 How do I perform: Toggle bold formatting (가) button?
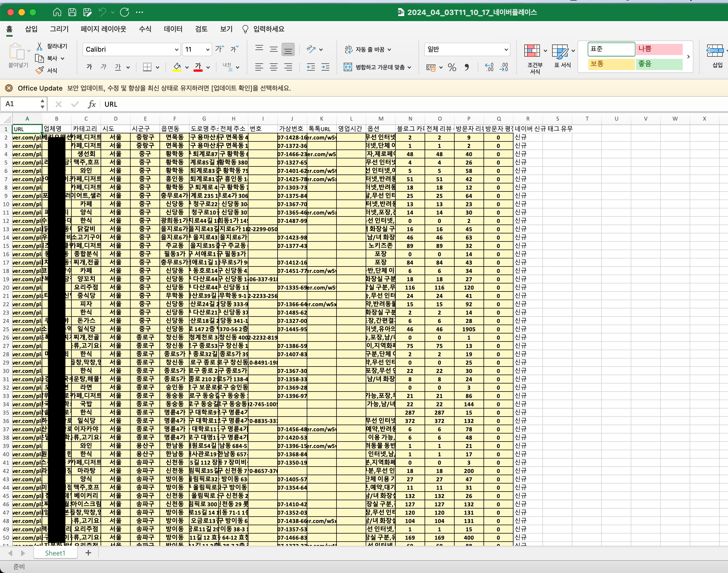(x=89, y=67)
